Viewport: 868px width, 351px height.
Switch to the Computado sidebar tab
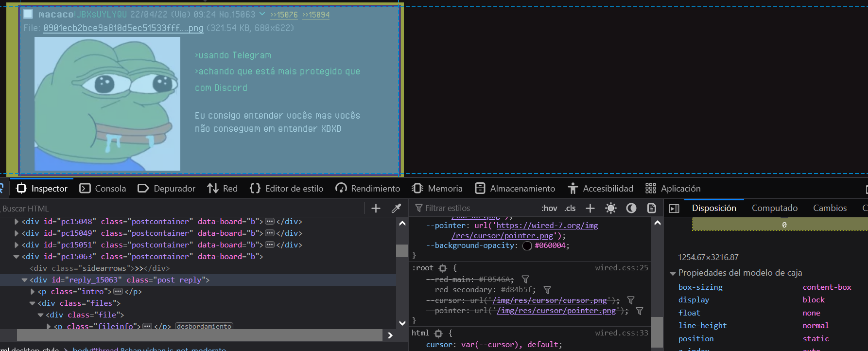click(775, 208)
